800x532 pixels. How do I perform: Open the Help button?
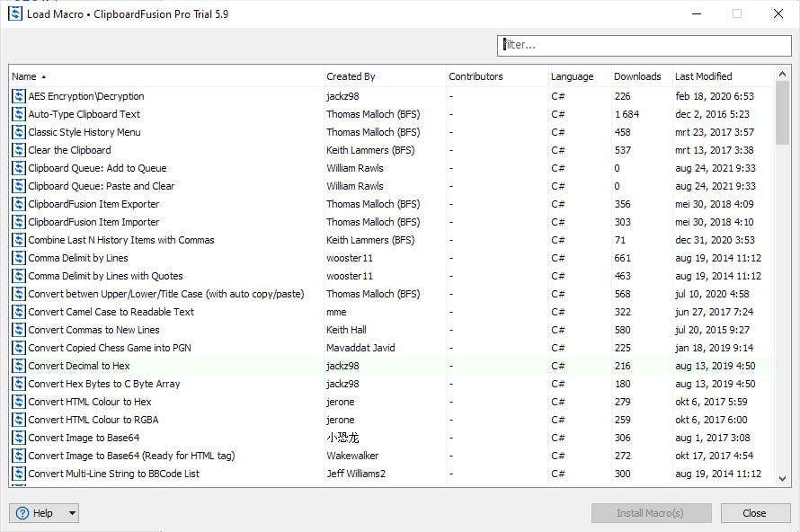tap(44, 513)
